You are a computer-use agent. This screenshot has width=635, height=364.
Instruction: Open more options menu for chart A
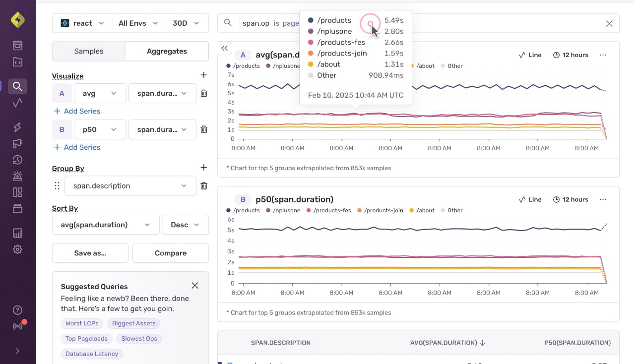tap(603, 55)
